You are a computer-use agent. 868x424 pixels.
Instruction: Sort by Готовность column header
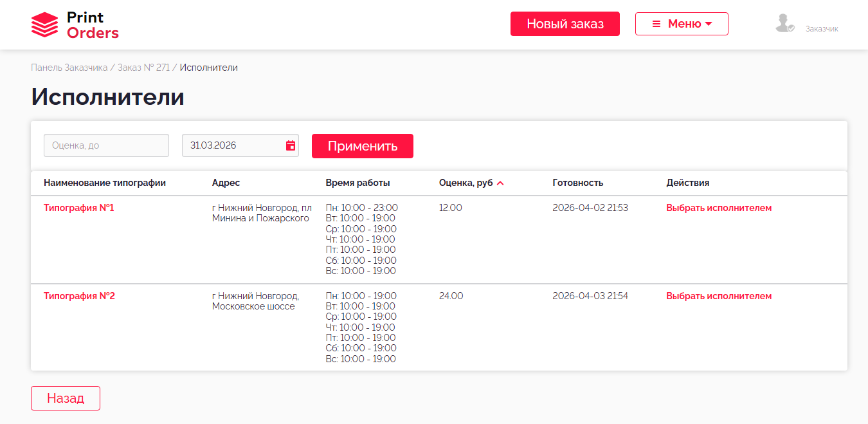577,183
